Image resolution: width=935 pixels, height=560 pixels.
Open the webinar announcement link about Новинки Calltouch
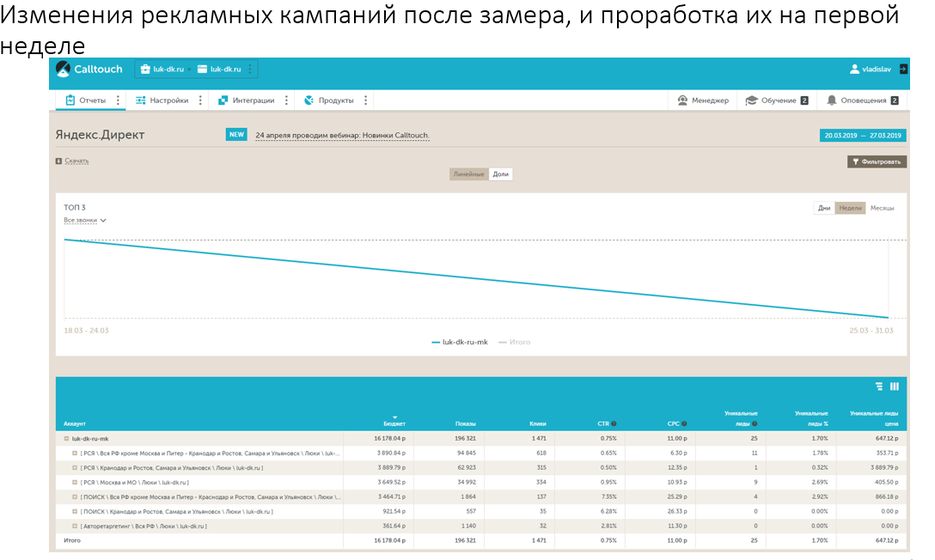[342, 135]
